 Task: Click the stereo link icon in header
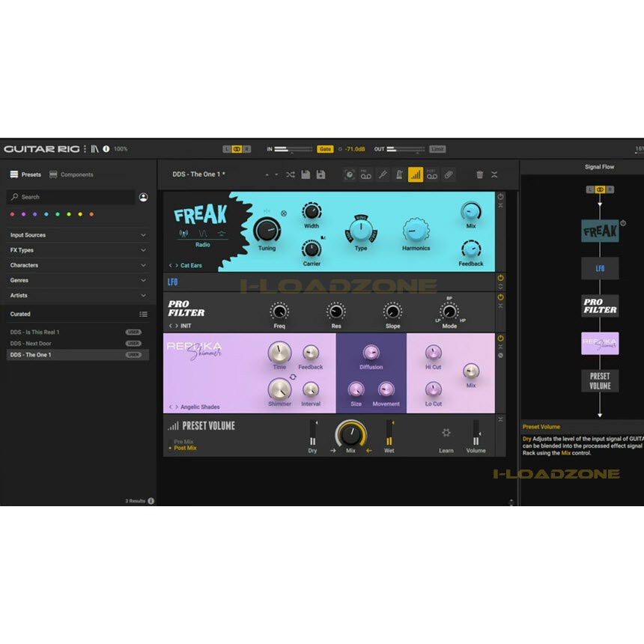(x=237, y=149)
